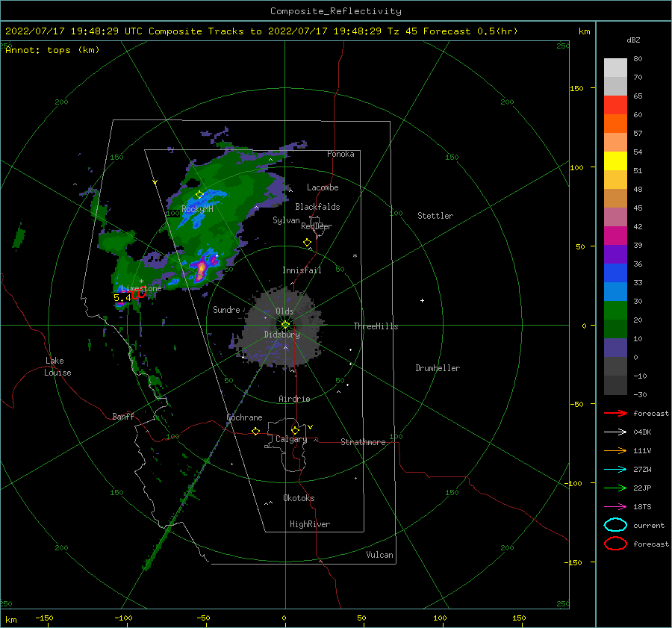This screenshot has height=628, width=672.
Task: Click the yellow diamond marker above Calgary
Action: coord(295,430)
